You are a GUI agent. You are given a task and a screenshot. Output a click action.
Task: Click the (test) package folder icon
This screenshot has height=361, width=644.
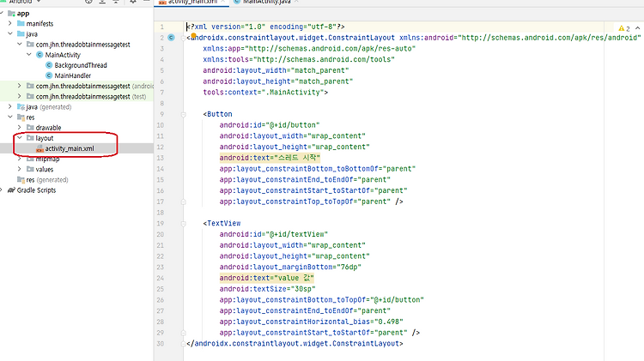point(30,96)
